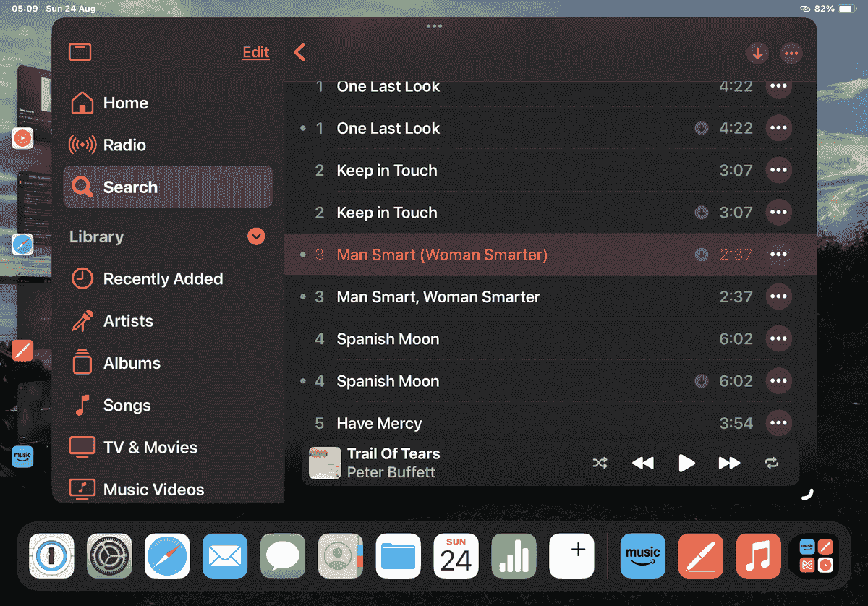Open the orange pen app in dock
The image size is (868, 606).
pos(701,556)
